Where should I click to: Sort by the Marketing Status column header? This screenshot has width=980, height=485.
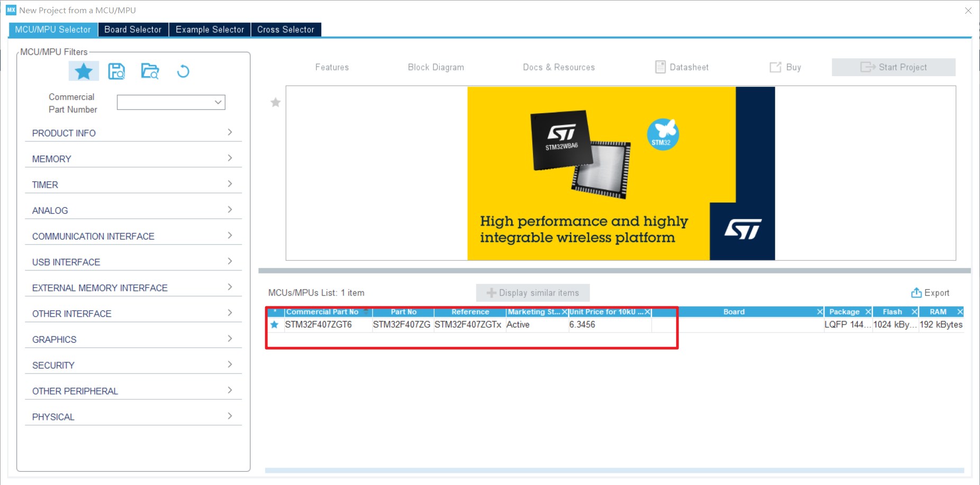point(533,312)
